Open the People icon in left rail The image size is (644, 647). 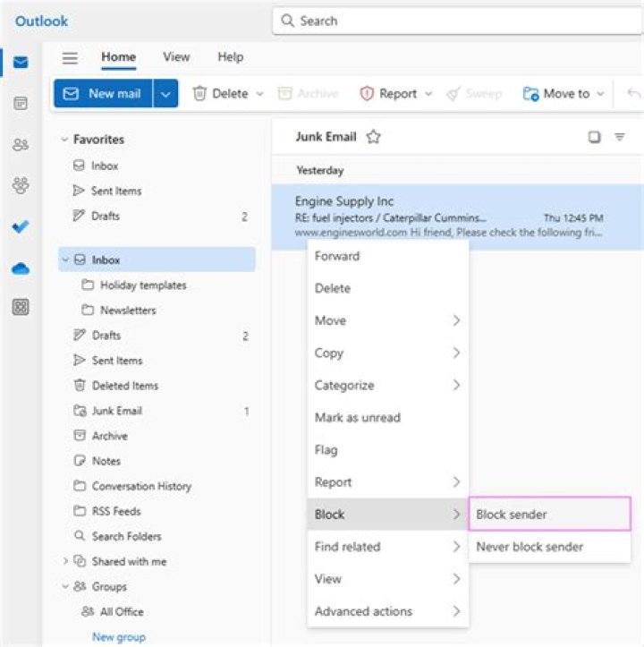[21, 144]
